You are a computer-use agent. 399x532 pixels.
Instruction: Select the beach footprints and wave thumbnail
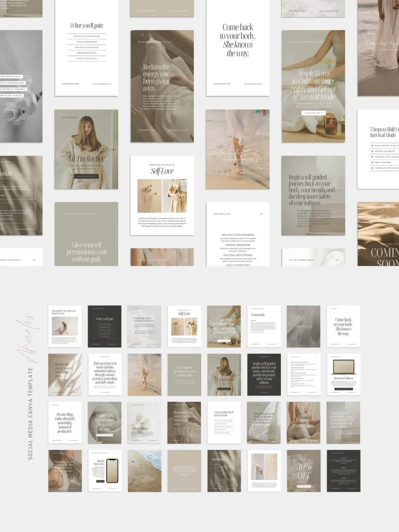(x=144, y=471)
